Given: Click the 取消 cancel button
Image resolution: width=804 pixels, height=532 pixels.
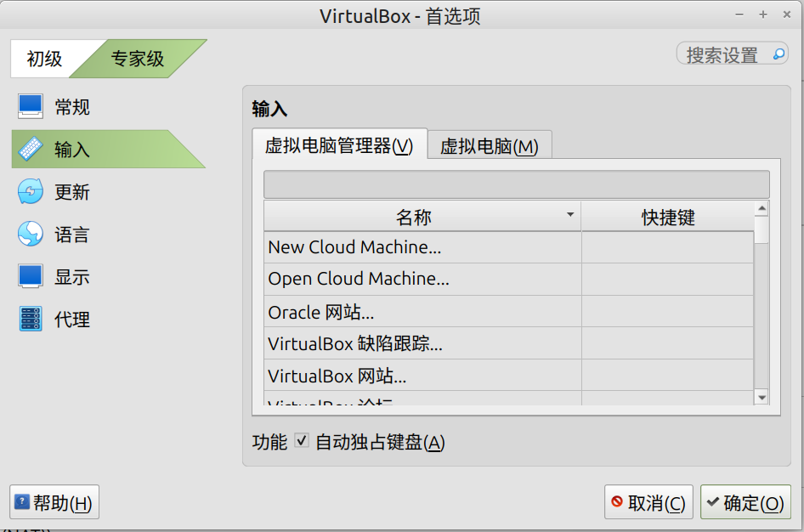Looking at the screenshot, I should pyautogui.click(x=648, y=502).
